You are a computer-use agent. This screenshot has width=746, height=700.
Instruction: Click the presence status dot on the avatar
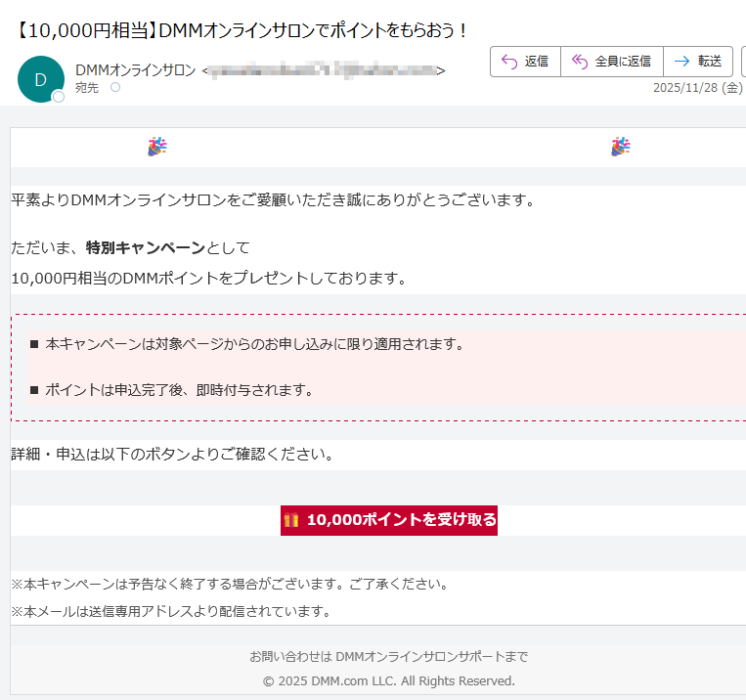(59, 97)
